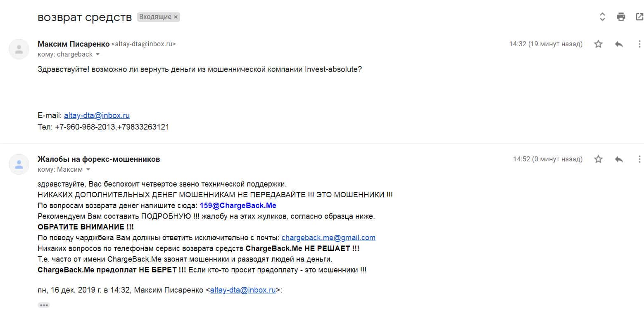Open conversation in a new window
Image resolution: width=644 pixels, height=319 pixels.
(639, 17)
